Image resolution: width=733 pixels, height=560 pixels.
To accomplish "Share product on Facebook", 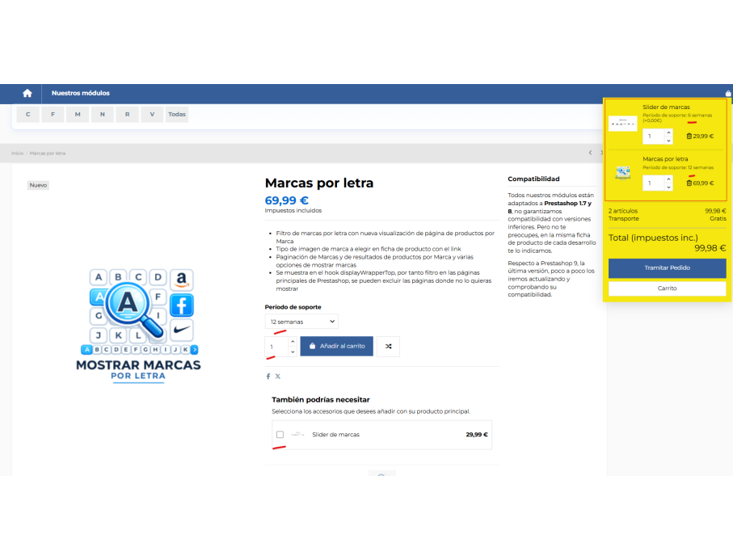I will (x=268, y=377).
